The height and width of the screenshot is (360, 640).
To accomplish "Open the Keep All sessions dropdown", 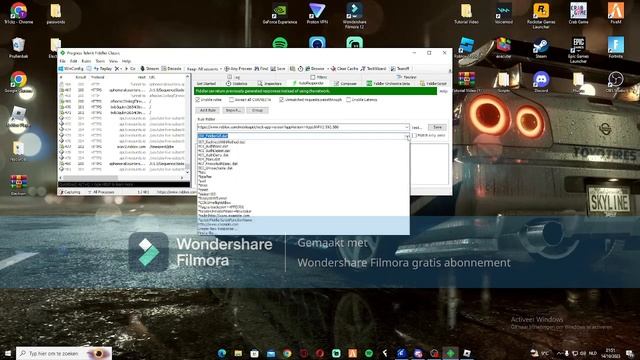I will [x=204, y=69].
